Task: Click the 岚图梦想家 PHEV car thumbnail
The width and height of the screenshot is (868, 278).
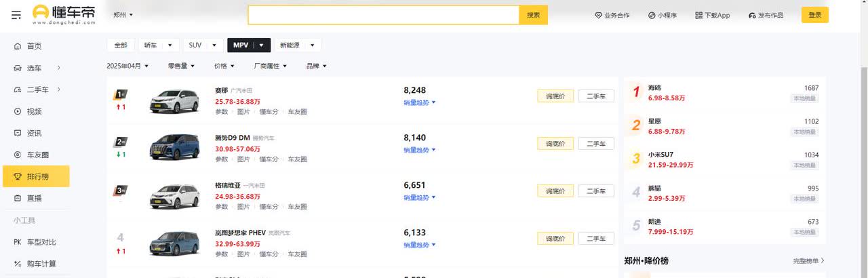Action: tap(174, 243)
